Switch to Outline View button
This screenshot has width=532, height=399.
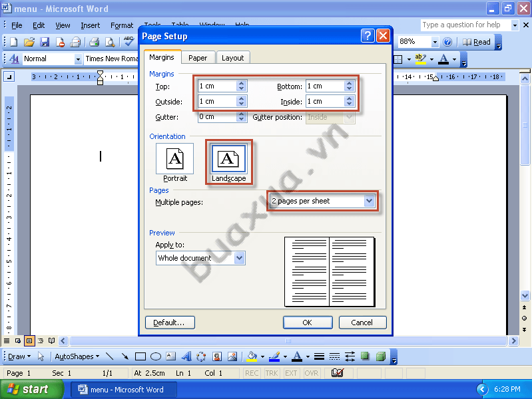[x=41, y=340]
